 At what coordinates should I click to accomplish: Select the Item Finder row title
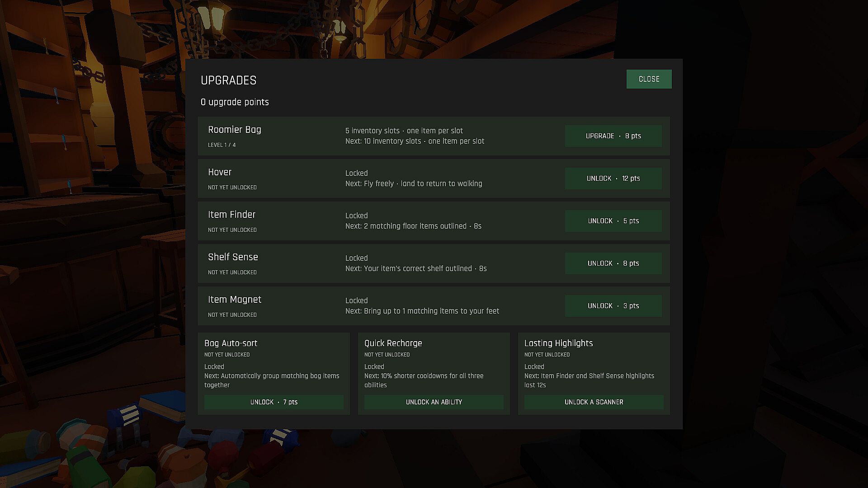click(x=231, y=215)
